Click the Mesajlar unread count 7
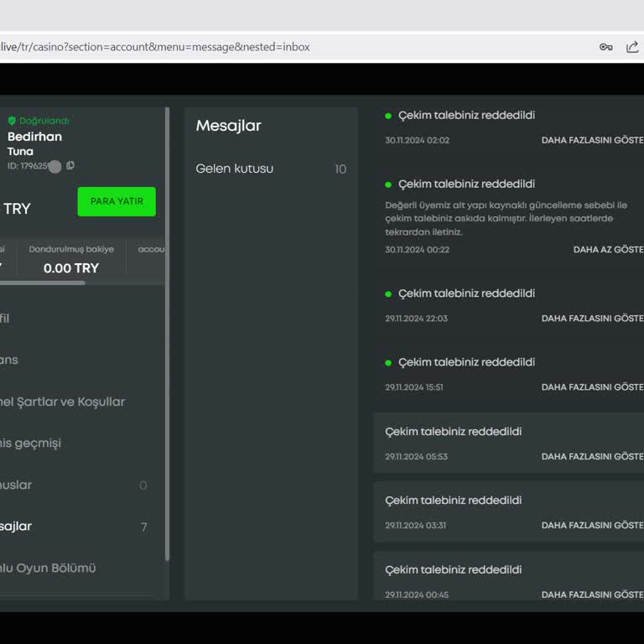 click(143, 527)
